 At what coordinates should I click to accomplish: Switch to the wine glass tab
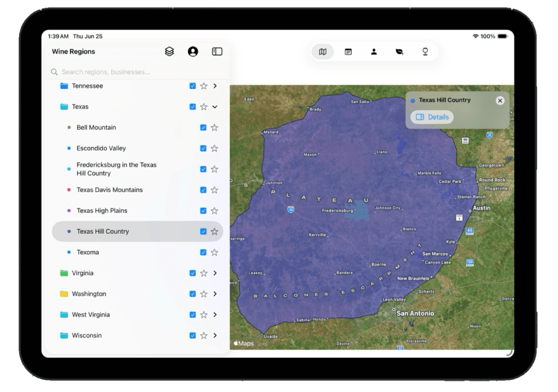pyautogui.click(x=425, y=52)
